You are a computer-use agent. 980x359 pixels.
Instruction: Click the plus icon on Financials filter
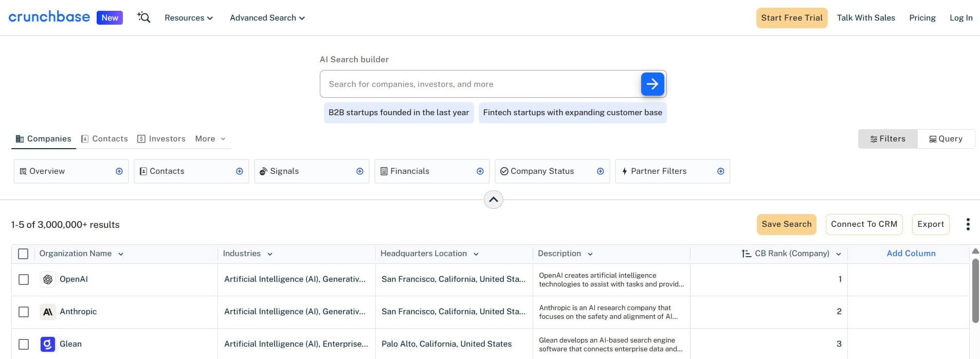point(480,171)
